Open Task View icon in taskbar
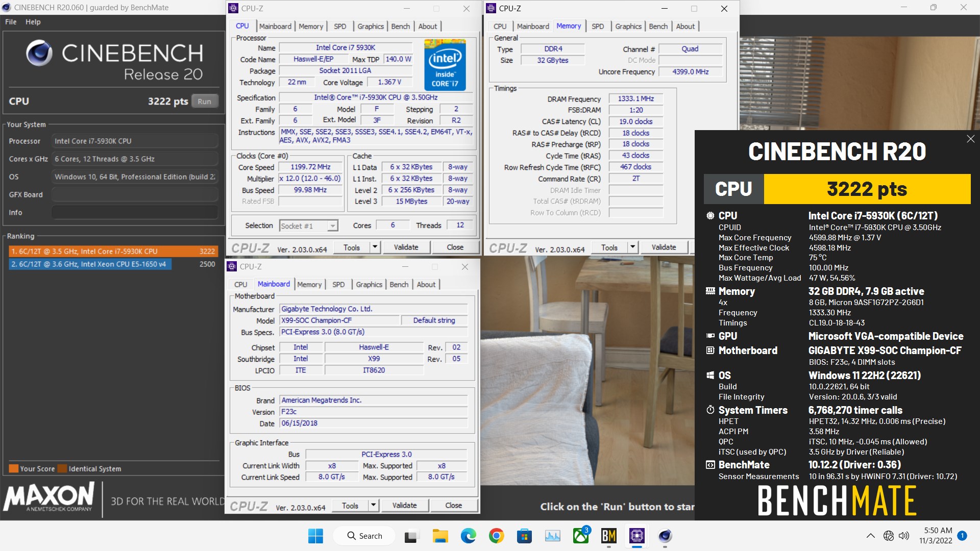The width and height of the screenshot is (980, 551). (411, 536)
